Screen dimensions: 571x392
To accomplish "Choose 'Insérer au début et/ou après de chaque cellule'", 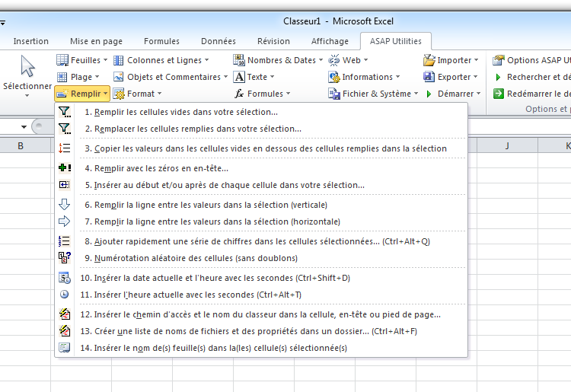I will [x=261, y=185].
